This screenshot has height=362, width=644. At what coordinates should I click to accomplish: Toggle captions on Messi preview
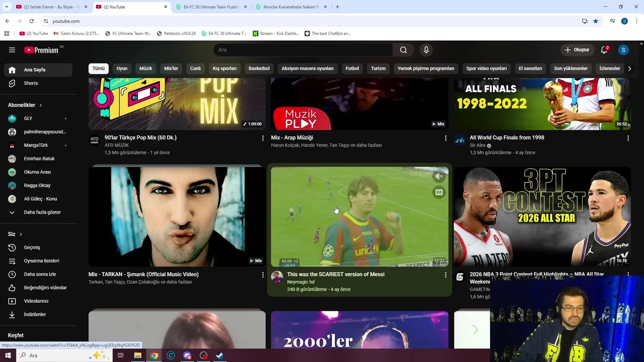click(x=439, y=192)
